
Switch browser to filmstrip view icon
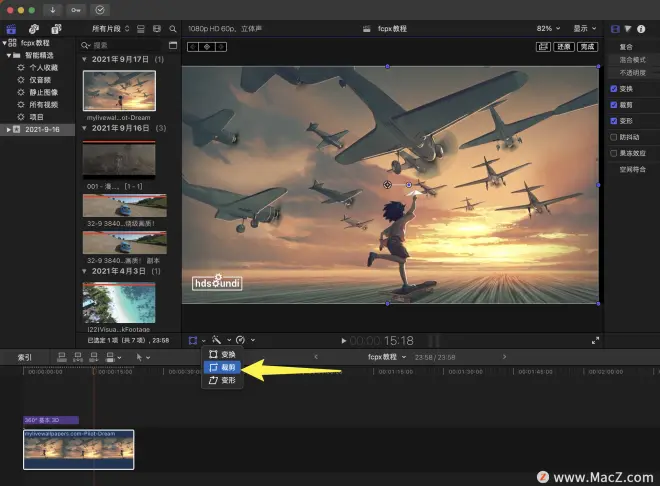pos(157,29)
